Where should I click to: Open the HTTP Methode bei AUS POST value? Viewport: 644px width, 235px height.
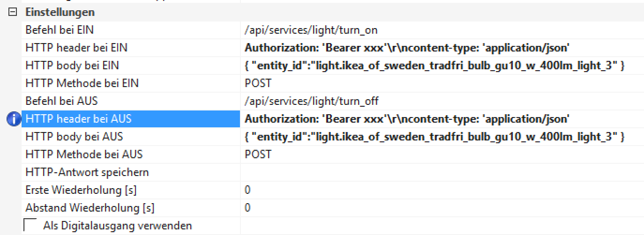tap(258, 154)
